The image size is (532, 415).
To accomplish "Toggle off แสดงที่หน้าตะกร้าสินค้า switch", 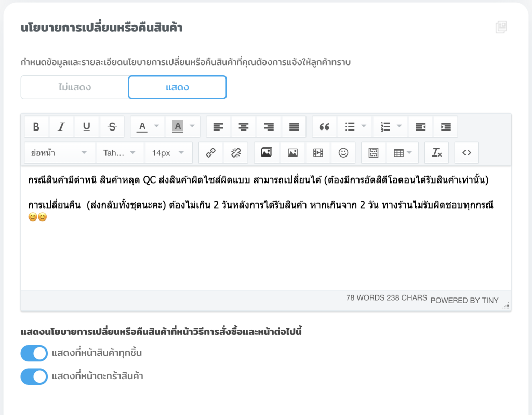I will pos(34,376).
